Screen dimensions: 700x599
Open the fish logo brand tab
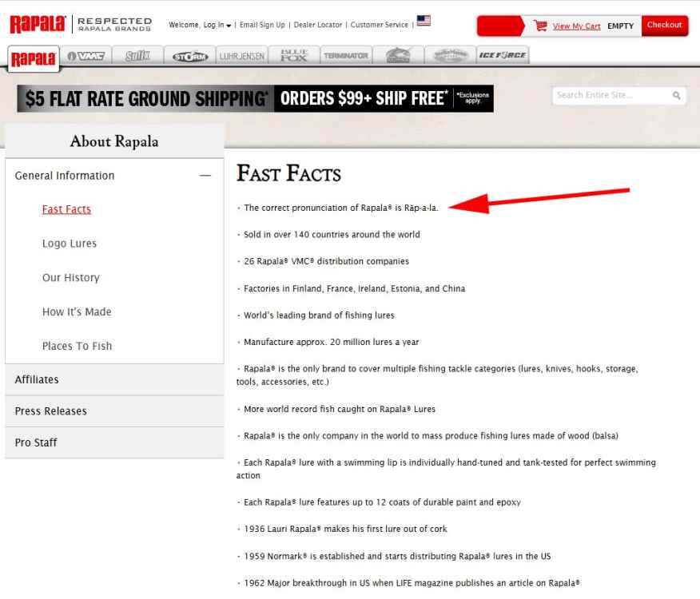click(x=398, y=56)
